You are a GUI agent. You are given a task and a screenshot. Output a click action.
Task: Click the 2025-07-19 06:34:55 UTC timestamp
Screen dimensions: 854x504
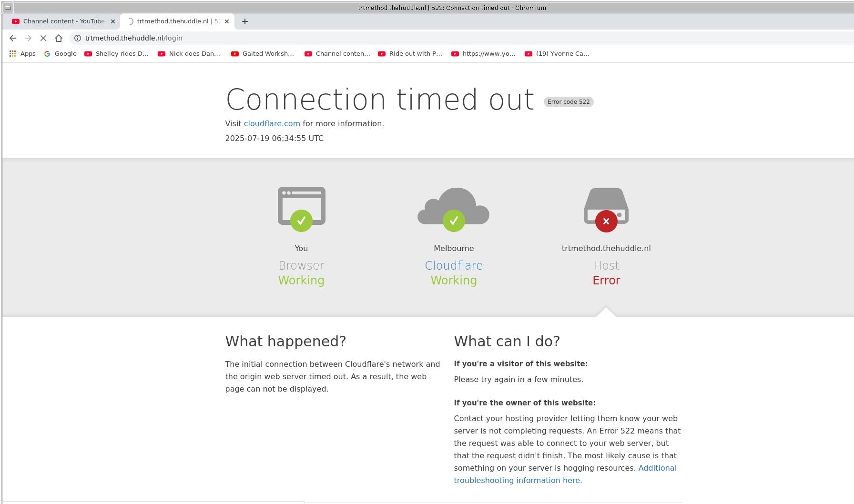(x=274, y=139)
